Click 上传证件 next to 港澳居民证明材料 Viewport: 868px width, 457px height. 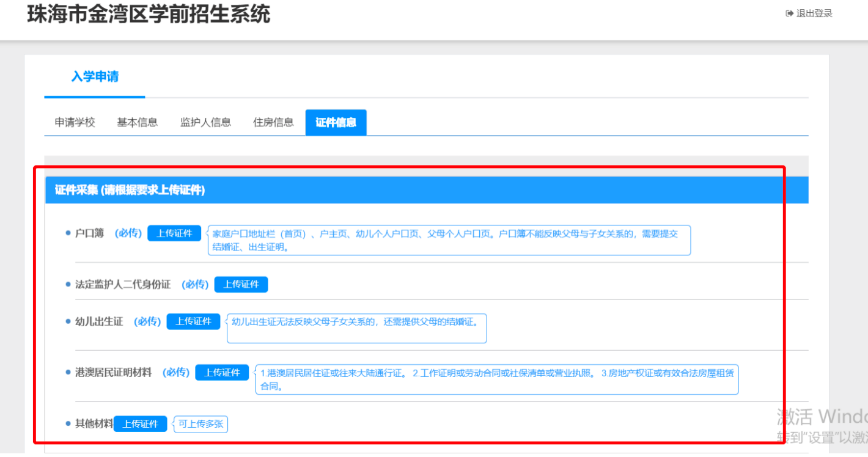[222, 373]
